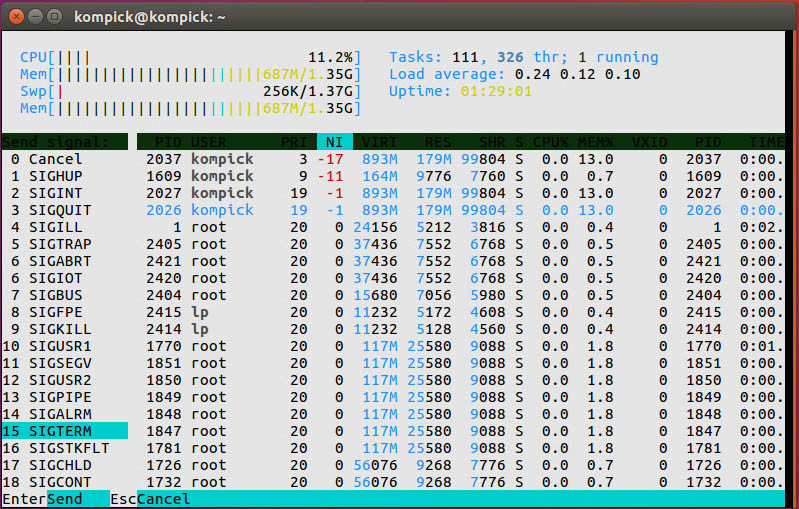Sort by the first PID column header
This screenshot has height=509, width=799.
pos(168,142)
